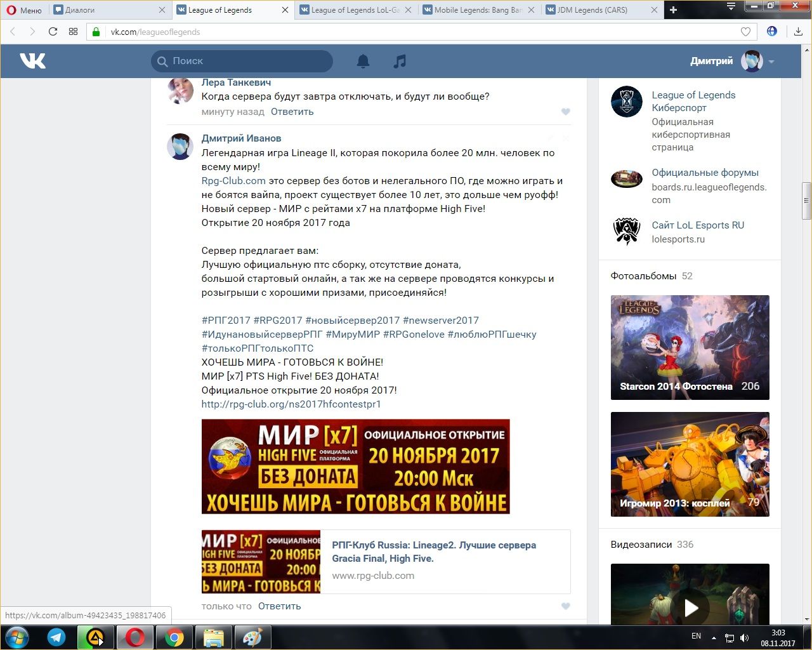Switch to the Диалоги tab
The image size is (812, 650).
pyautogui.click(x=109, y=10)
